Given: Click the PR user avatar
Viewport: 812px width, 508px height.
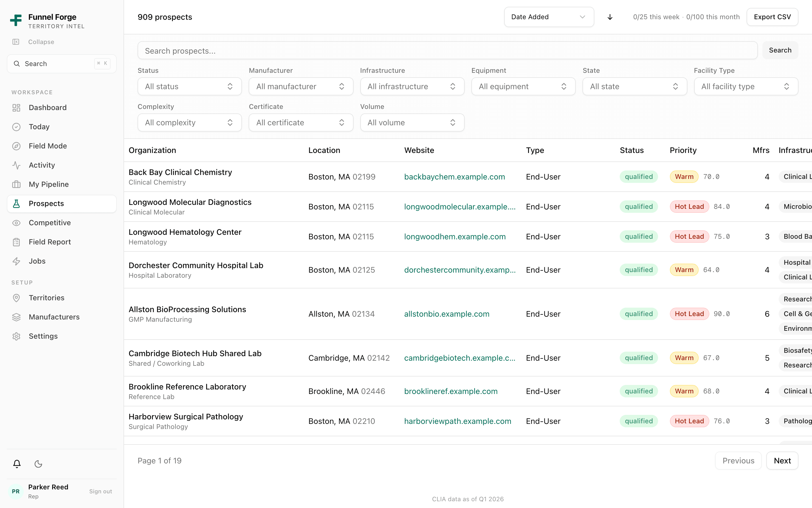Looking at the screenshot, I should (x=16, y=491).
